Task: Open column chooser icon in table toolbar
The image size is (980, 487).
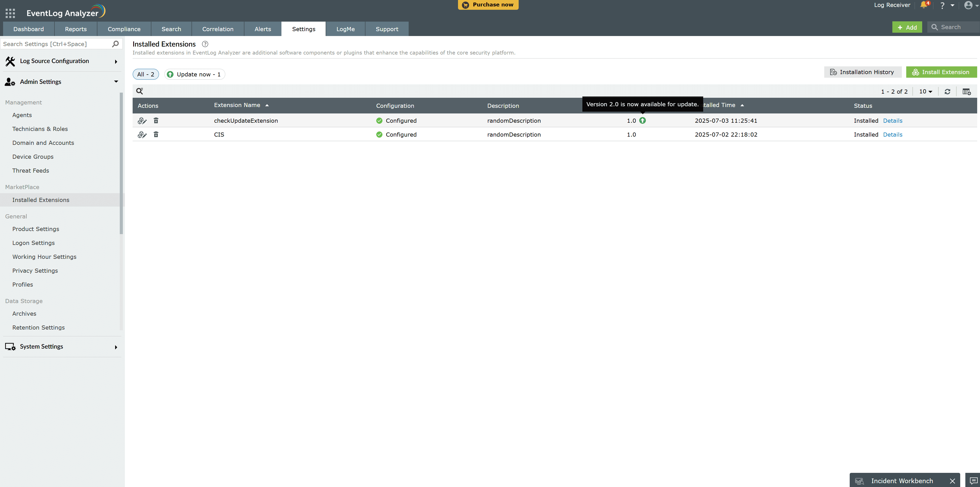Action: pyautogui.click(x=966, y=92)
